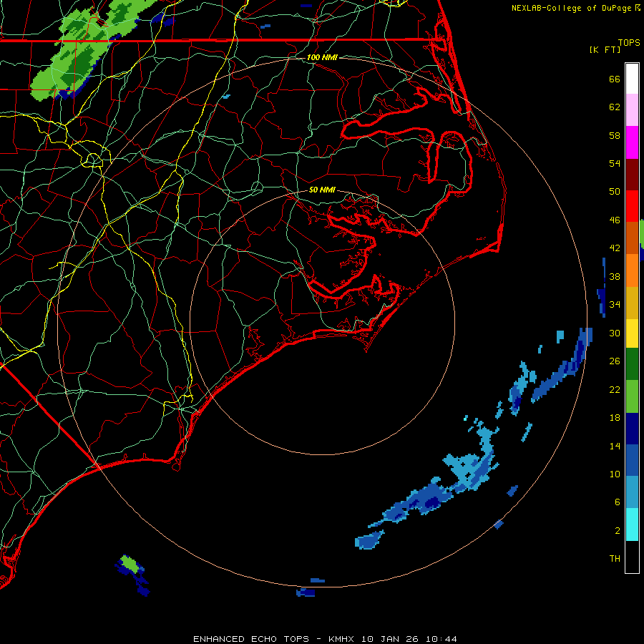Select the 50 NMI range ring label
This screenshot has height=644, width=644.
323,190
